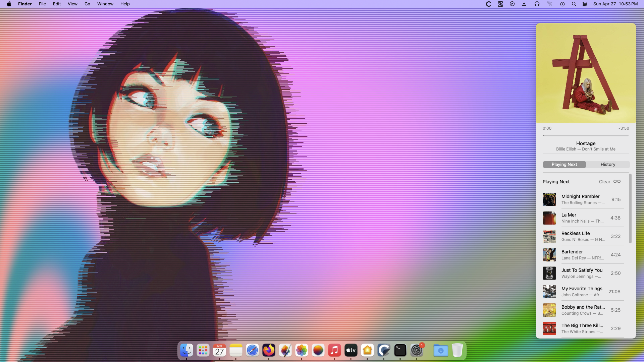
Task: Open the Downloads folder stack
Action: pos(440,351)
